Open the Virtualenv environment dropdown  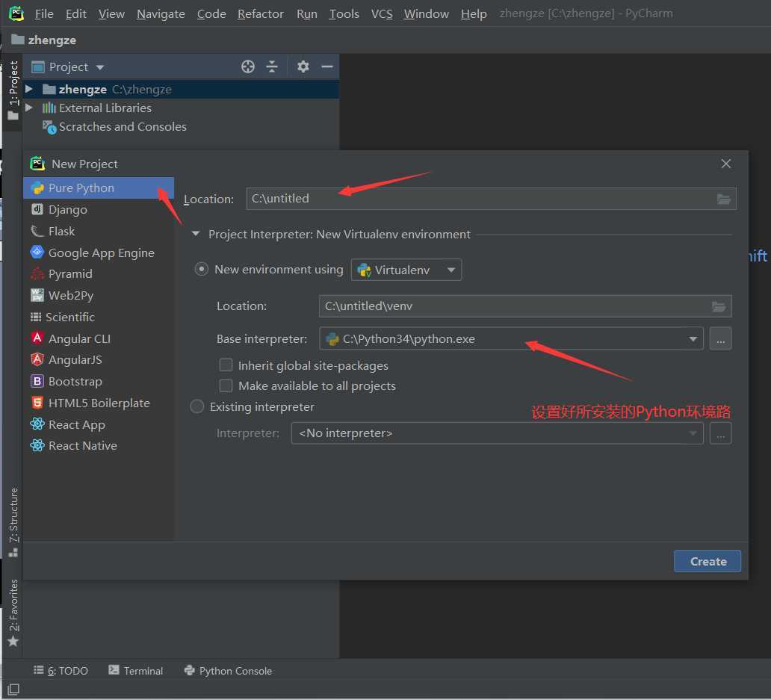tap(406, 270)
